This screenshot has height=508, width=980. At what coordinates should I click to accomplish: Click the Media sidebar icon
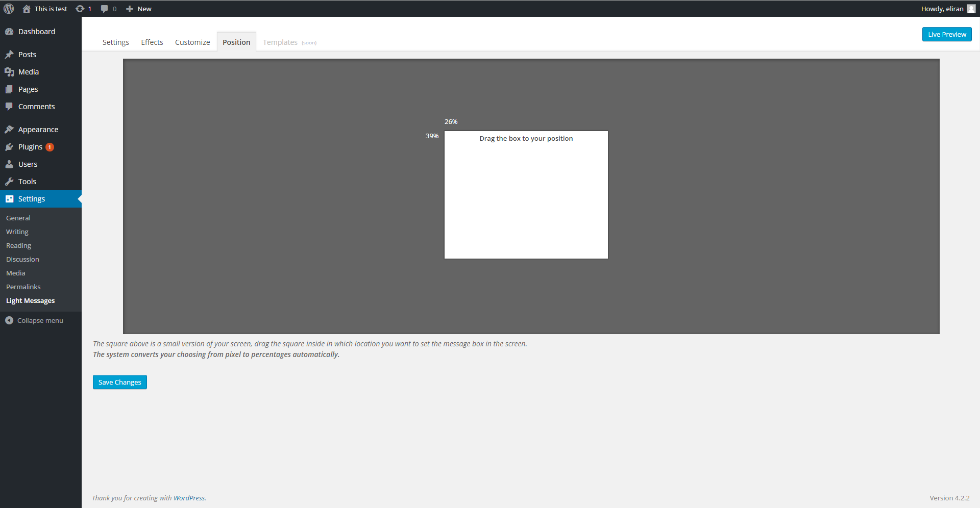9,72
